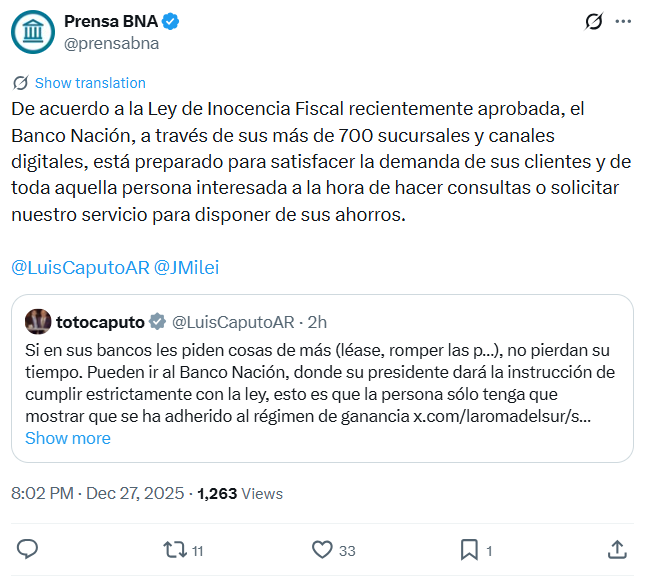Open the @prensabna handle link

pos(111,43)
